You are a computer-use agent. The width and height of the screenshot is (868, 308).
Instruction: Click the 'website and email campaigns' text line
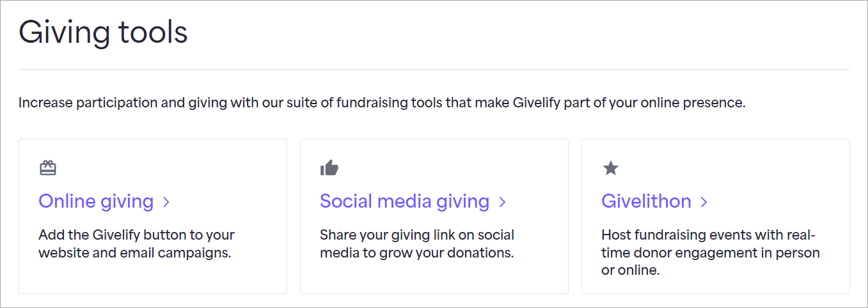click(134, 252)
